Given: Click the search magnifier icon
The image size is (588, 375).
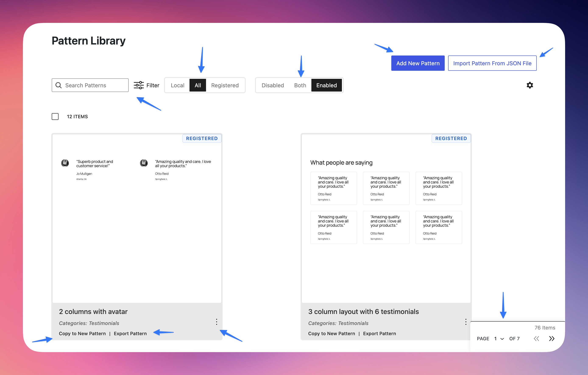Looking at the screenshot, I should (59, 85).
